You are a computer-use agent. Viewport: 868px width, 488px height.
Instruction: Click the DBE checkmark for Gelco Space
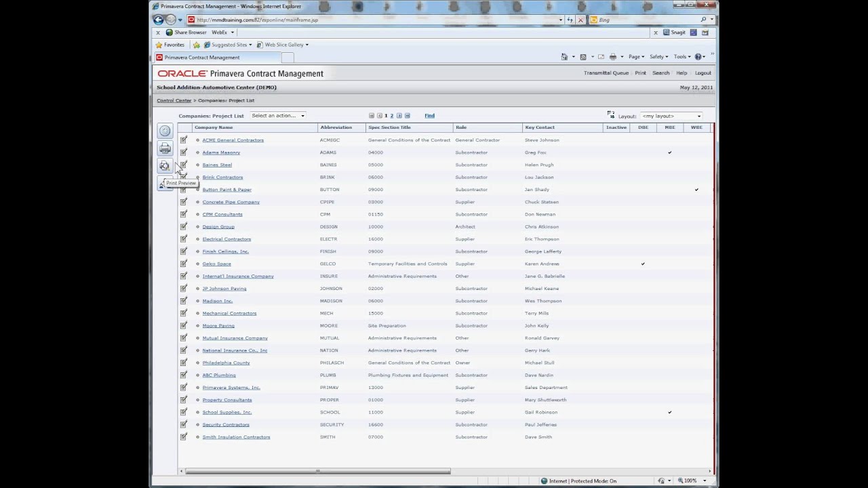tap(643, 264)
